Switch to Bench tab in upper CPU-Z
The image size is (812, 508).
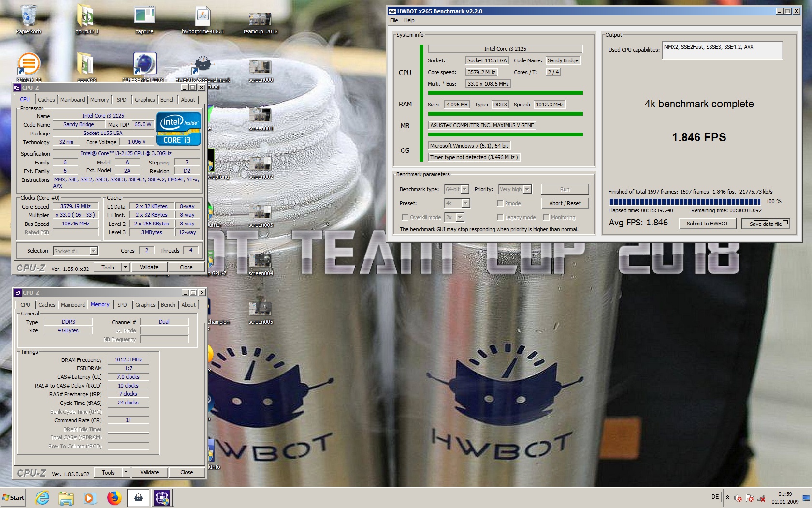168,100
